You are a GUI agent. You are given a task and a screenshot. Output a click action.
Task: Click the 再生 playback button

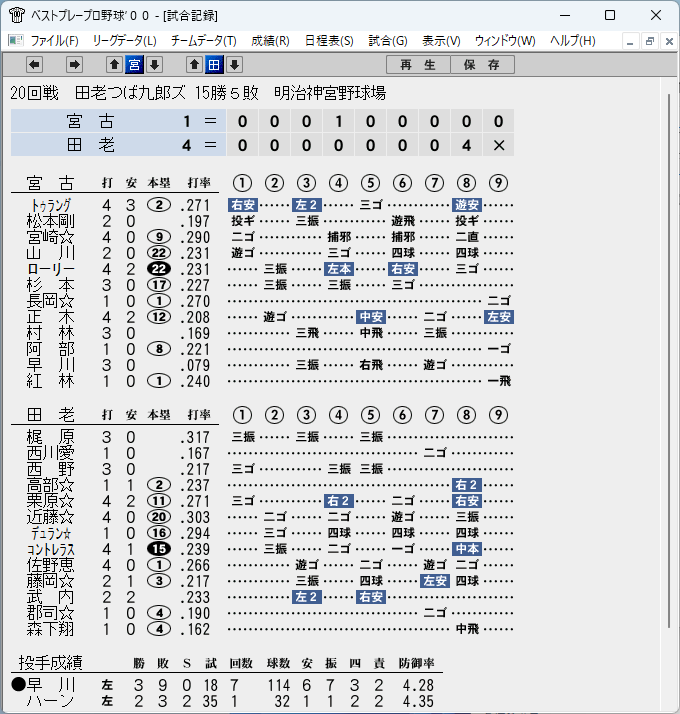click(418, 65)
